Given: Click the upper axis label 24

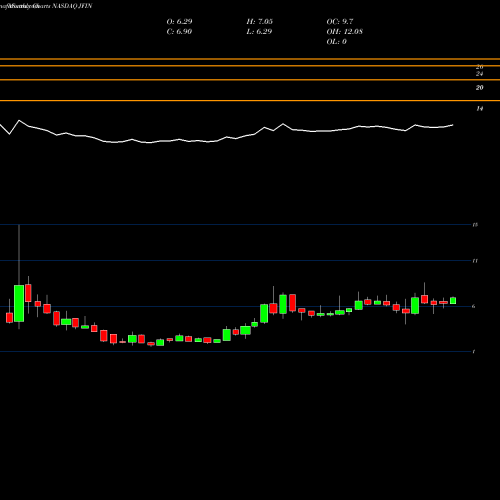Looking at the screenshot, I should click(x=479, y=74).
